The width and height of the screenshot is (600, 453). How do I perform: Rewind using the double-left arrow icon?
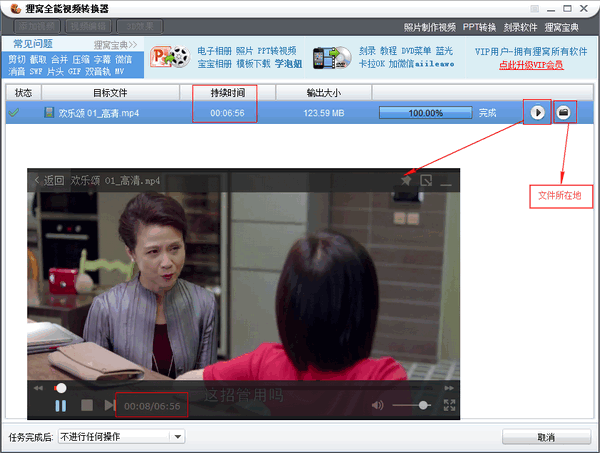pos(38,388)
